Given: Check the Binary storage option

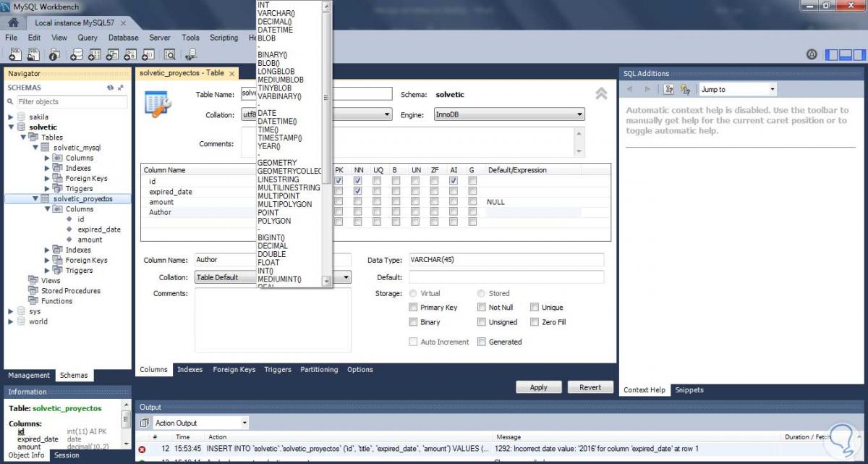Looking at the screenshot, I should pyautogui.click(x=414, y=322).
